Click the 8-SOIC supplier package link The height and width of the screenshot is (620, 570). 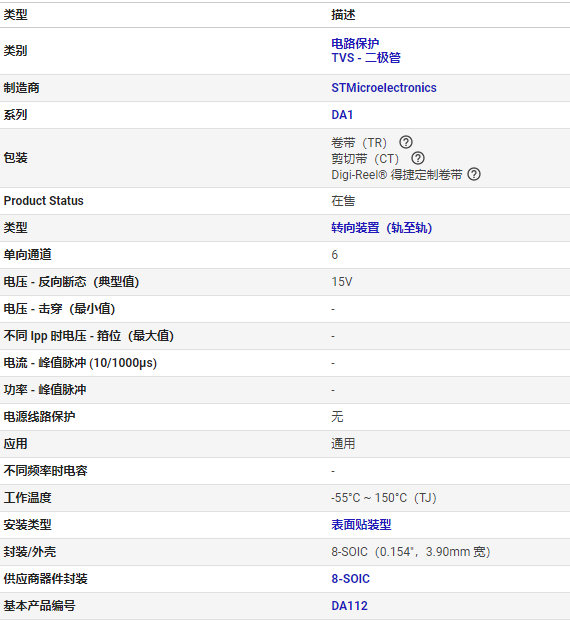pyautogui.click(x=350, y=579)
